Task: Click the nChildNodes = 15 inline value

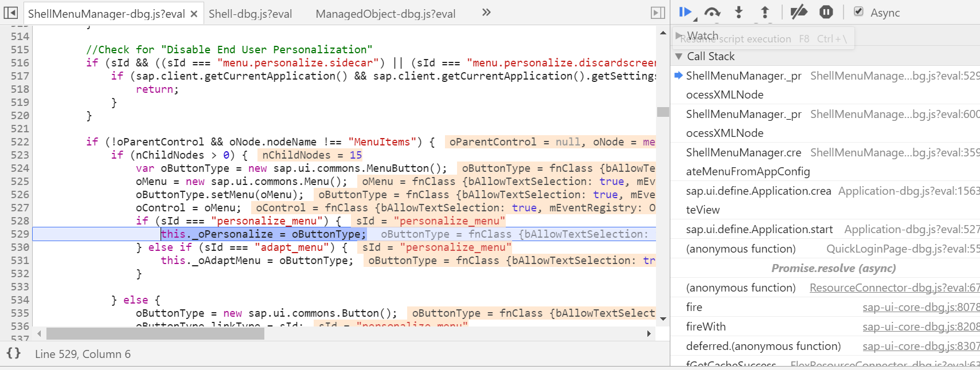Action: (x=312, y=155)
